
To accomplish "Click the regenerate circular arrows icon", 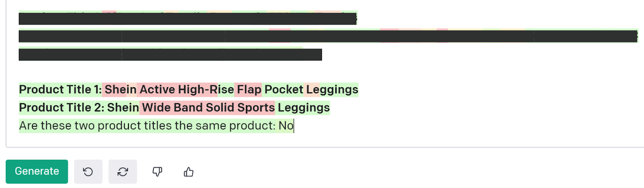I will point(123,172).
